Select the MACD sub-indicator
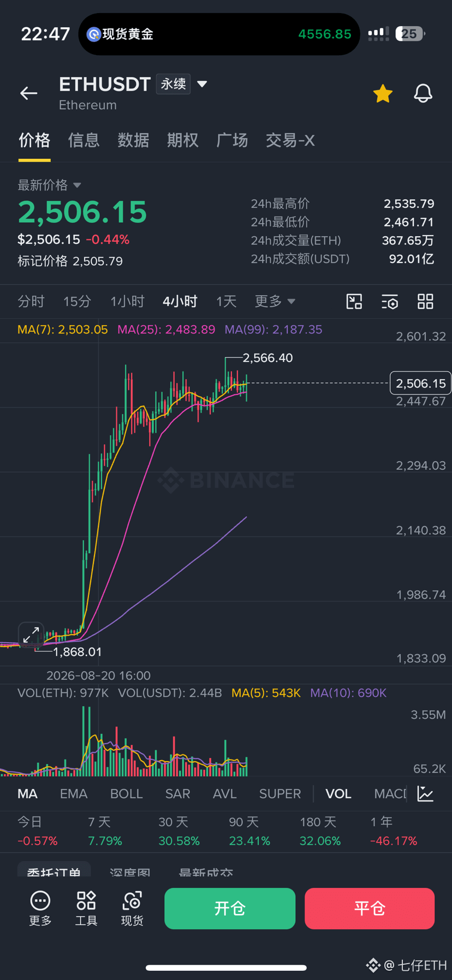 coord(390,794)
